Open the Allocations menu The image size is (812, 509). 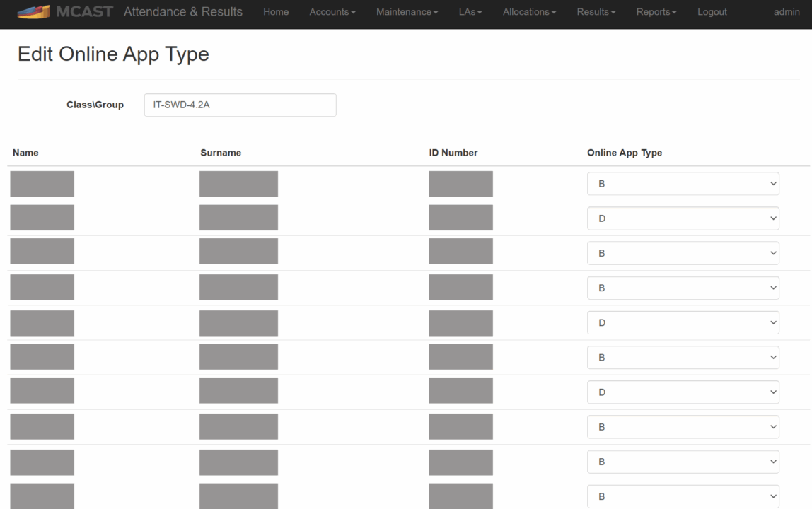[529, 12]
